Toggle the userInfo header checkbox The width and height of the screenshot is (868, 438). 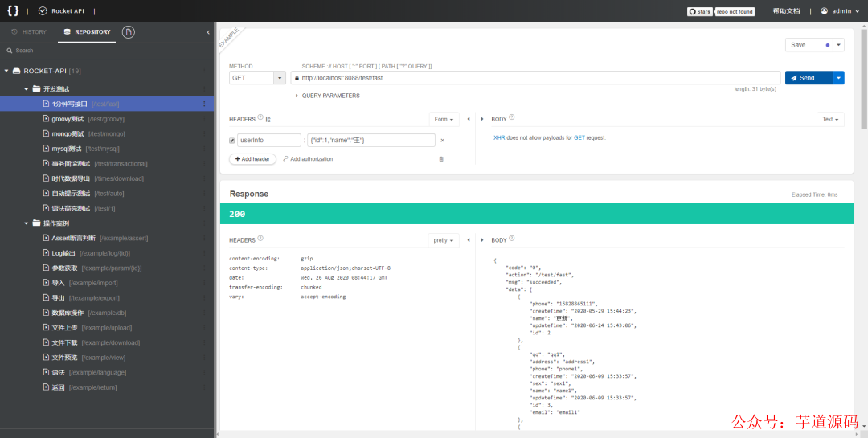pyautogui.click(x=232, y=141)
